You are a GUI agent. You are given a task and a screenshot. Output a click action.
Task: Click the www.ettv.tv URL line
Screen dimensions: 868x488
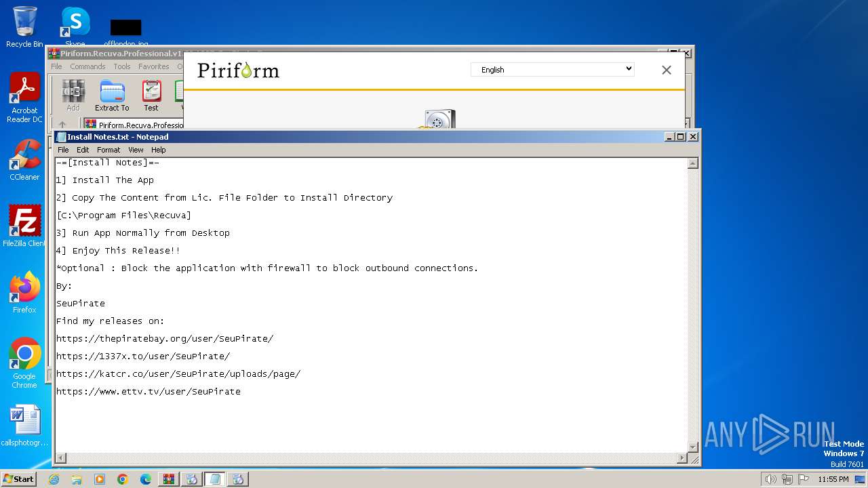click(x=149, y=392)
